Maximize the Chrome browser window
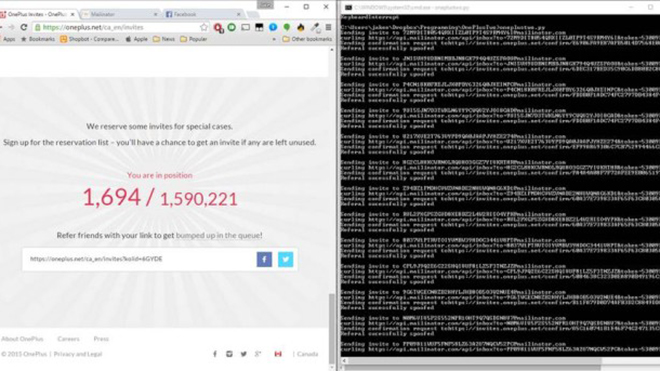 [306, 7]
